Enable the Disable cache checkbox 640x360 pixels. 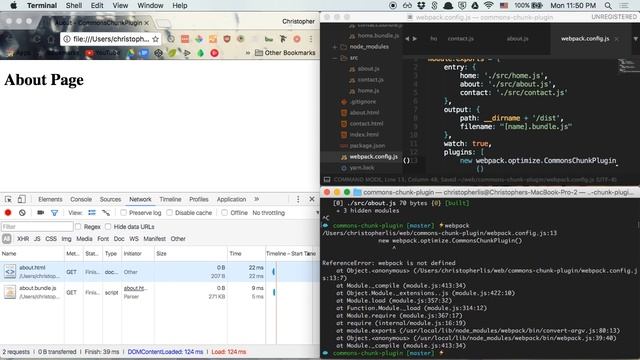169,213
